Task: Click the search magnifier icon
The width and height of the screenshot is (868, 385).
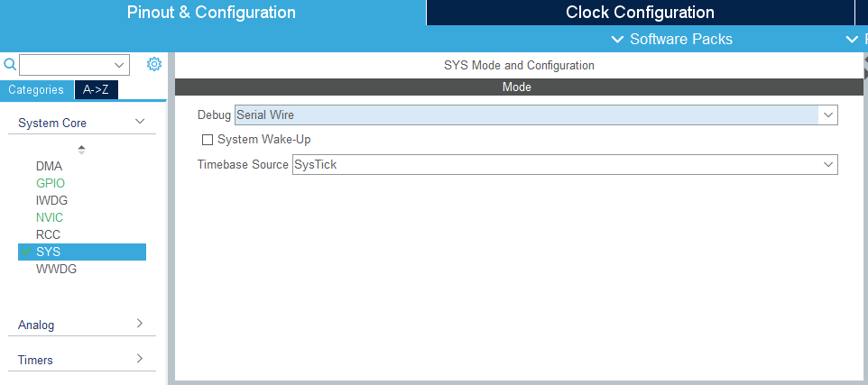Action: 10,65
